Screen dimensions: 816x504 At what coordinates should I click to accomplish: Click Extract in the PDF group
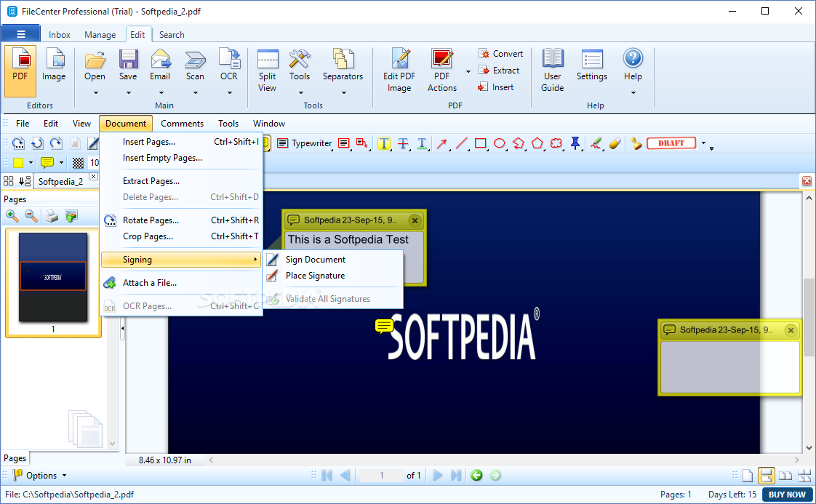tap(499, 71)
